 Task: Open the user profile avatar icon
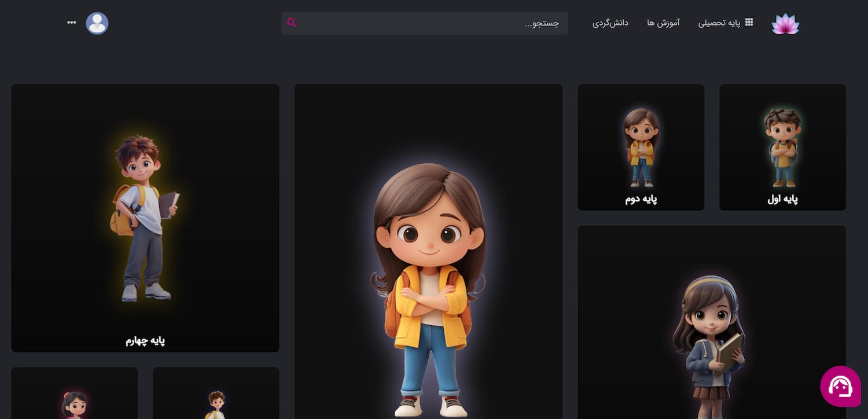pyautogui.click(x=97, y=23)
